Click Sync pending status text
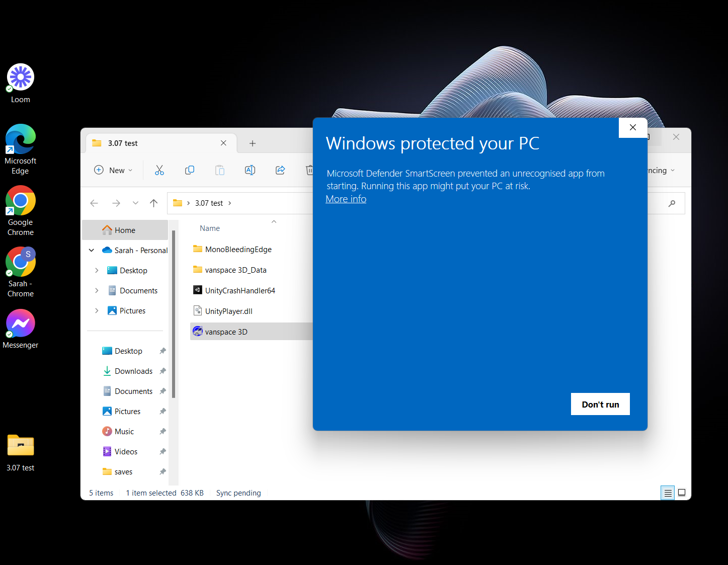Viewport: 728px width, 565px height. [x=238, y=493]
